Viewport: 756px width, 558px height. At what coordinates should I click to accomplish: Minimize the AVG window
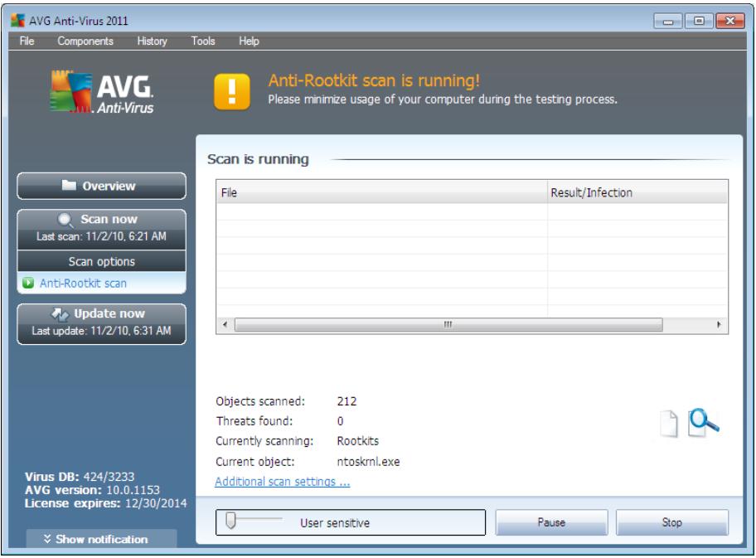coord(668,22)
